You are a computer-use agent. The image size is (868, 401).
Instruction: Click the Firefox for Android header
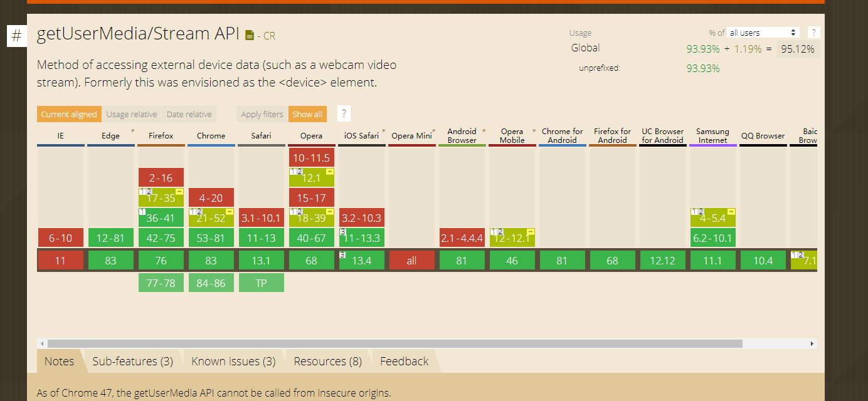point(612,136)
